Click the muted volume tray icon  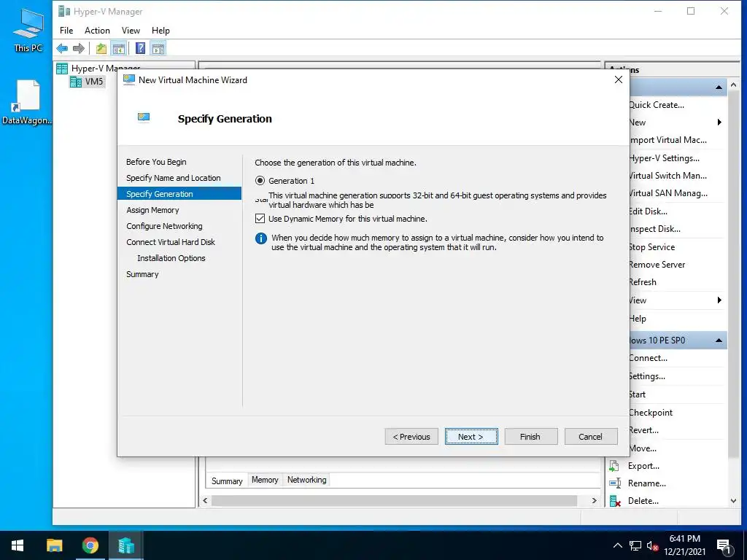coord(653,546)
